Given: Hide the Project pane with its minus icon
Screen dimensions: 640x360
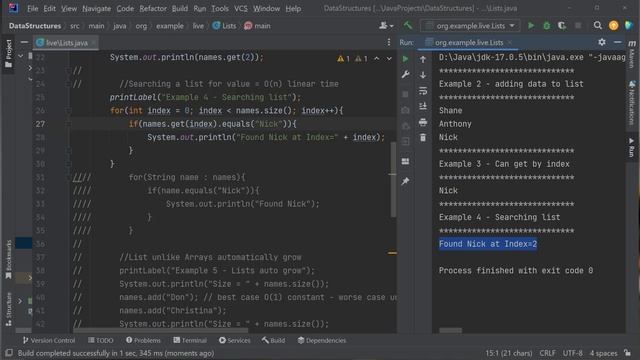Looking at the screenshot, I should click(24, 42).
